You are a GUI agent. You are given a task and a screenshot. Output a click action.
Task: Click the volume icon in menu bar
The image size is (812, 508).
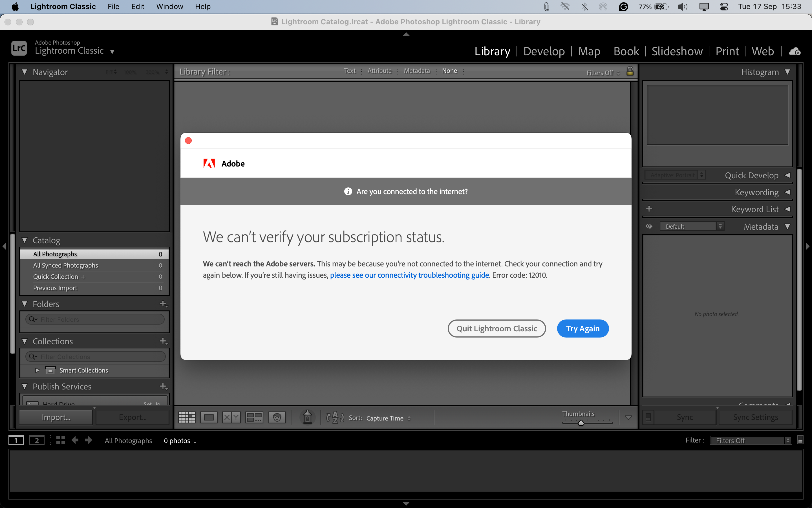[x=683, y=7]
